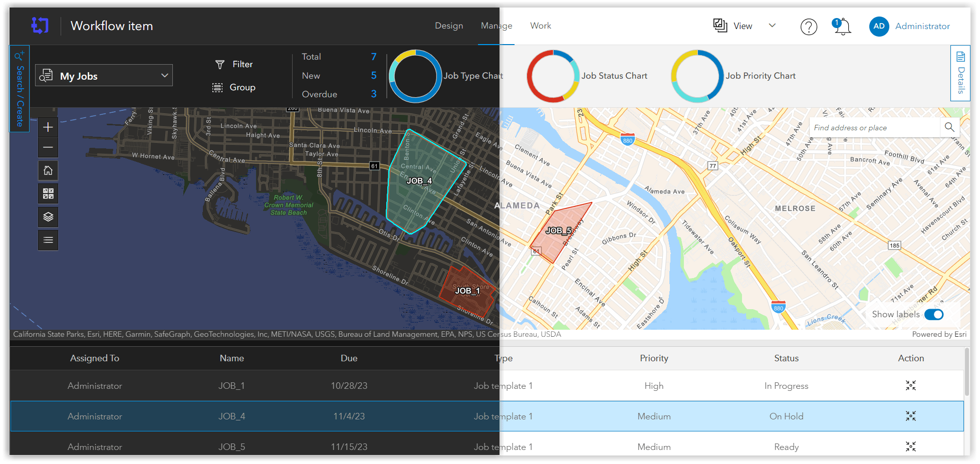Image resolution: width=980 pixels, height=464 pixels.
Task: Click the Job Type Chart donut
Action: (x=415, y=76)
